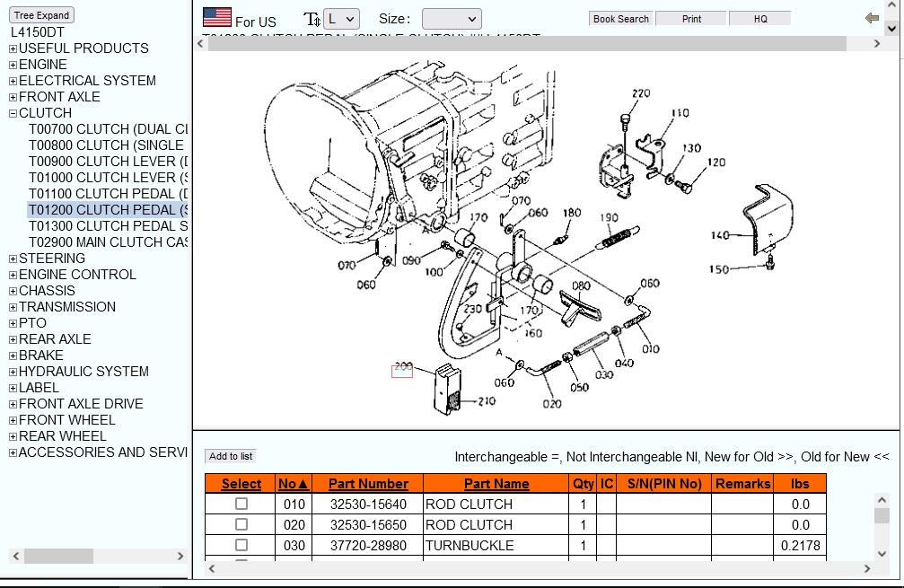Select T02900 MAIN CLUTCH CASE item

pyautogui.click(x=109, y=242)
